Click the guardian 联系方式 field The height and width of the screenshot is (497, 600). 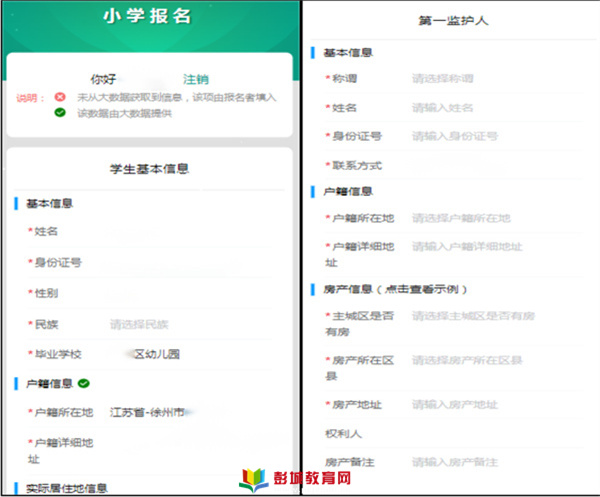[x=453, y=165]
